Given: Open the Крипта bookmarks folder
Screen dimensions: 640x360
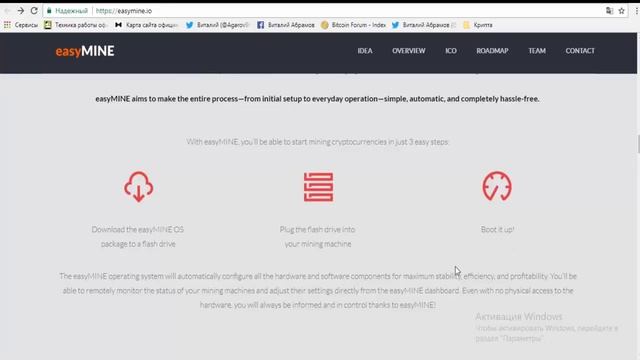Looking at the screenshot, I should click(x=478, y=25).
